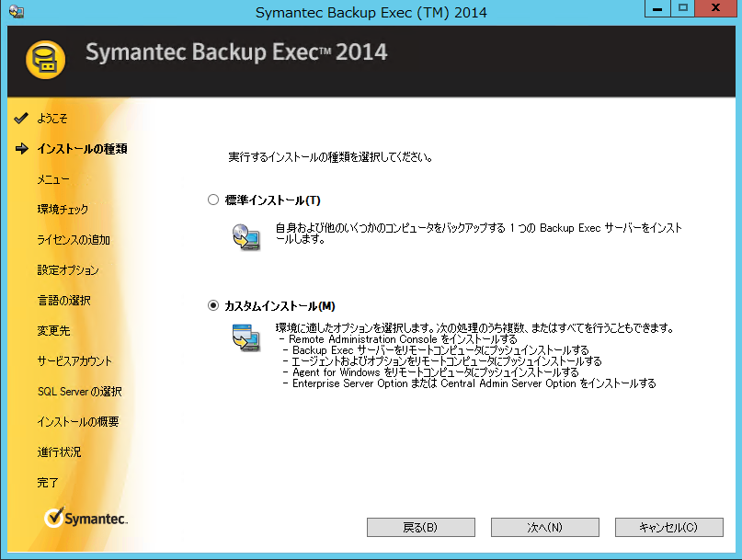Click the 言語の選択 step text
Image resolution: width=742 pixels, height=560 pixels.
pyautogui.click(x=63, y=301)
